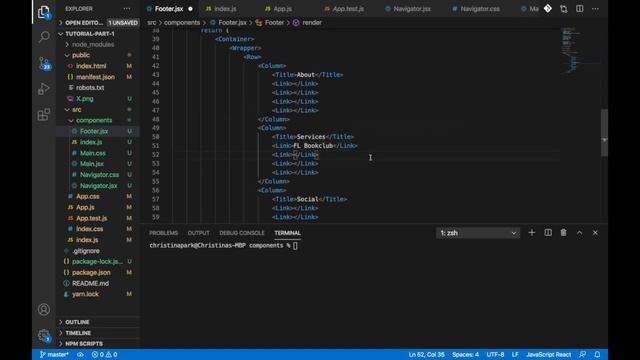640x360 pixels.
Task: Open the Search view in activity bar
Action: tap(44, 37)
